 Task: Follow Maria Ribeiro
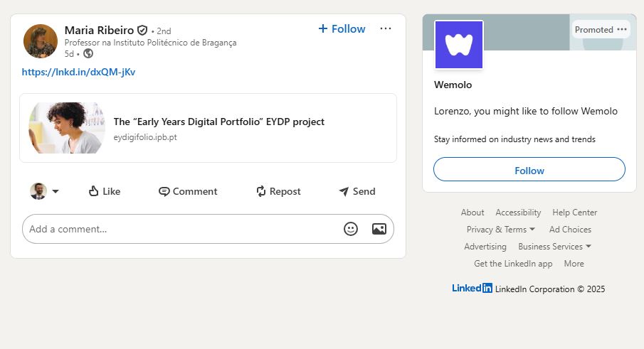342,28
